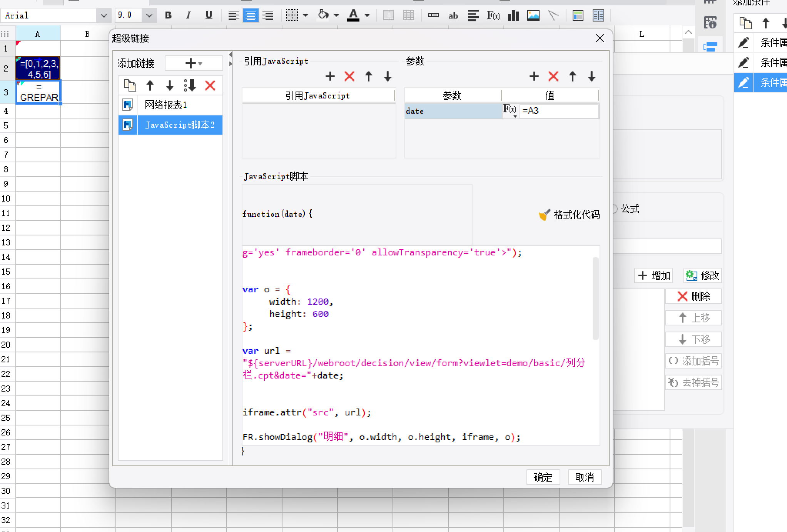Click the background fill bucket icon
This screenshot has width=787, height=532.
[x=323, y=15]
